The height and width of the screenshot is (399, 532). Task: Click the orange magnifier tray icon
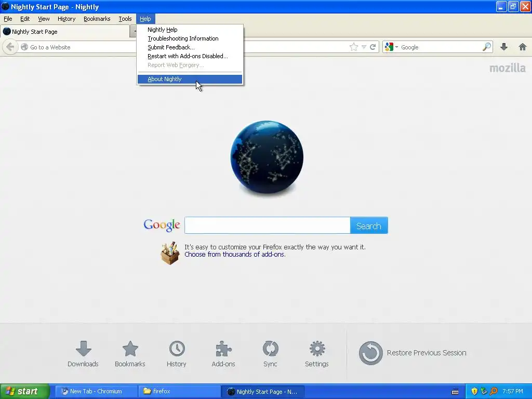coord(494,391)
